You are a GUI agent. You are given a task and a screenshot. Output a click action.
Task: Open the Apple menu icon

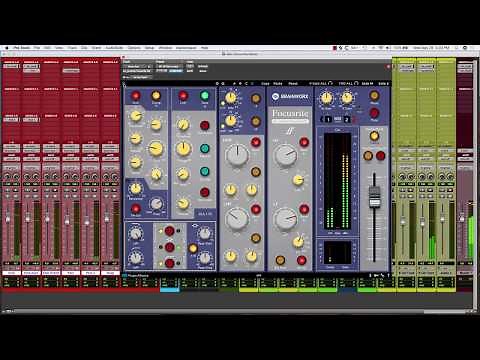(x=6, y=48)
